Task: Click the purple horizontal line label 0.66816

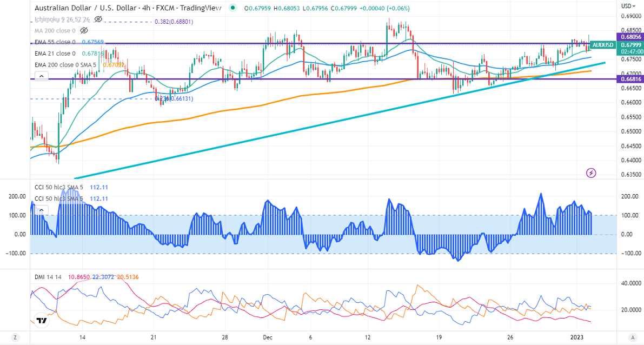Action: [x=631, y=79]
